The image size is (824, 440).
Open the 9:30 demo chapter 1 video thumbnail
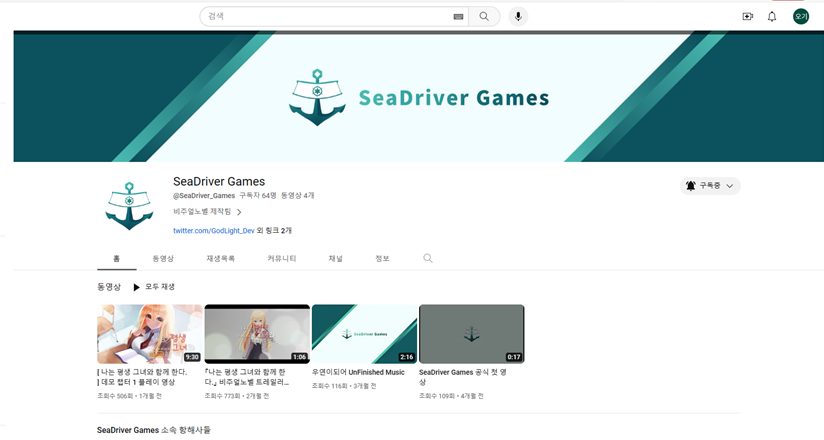(x=150, y=334)
